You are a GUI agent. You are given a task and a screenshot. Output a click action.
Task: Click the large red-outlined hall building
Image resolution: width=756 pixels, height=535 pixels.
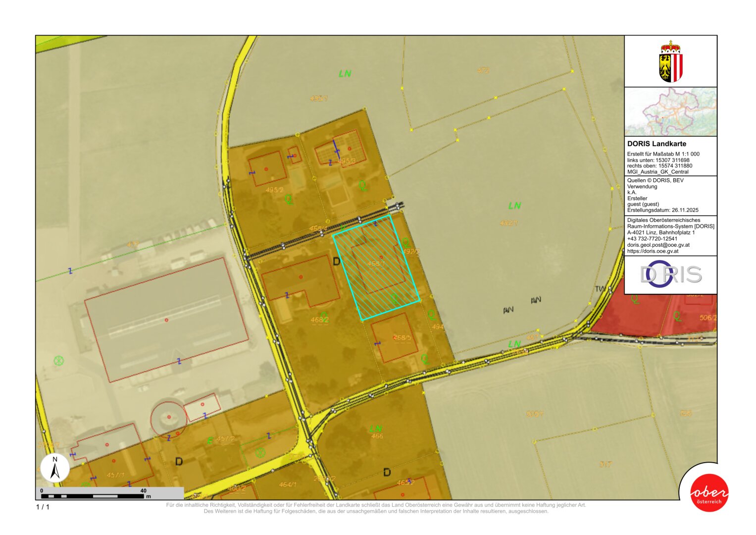(x=166, y=320)
